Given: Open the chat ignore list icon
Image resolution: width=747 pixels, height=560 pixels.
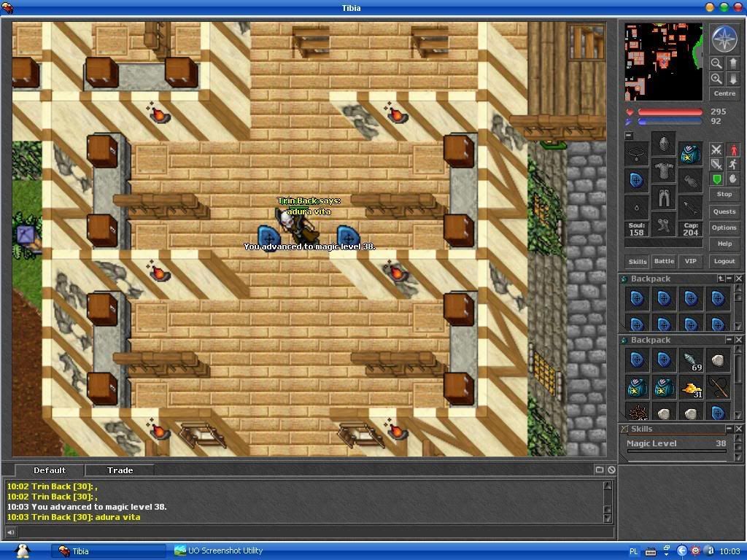Looking at the screenshot, I should 611,470.
